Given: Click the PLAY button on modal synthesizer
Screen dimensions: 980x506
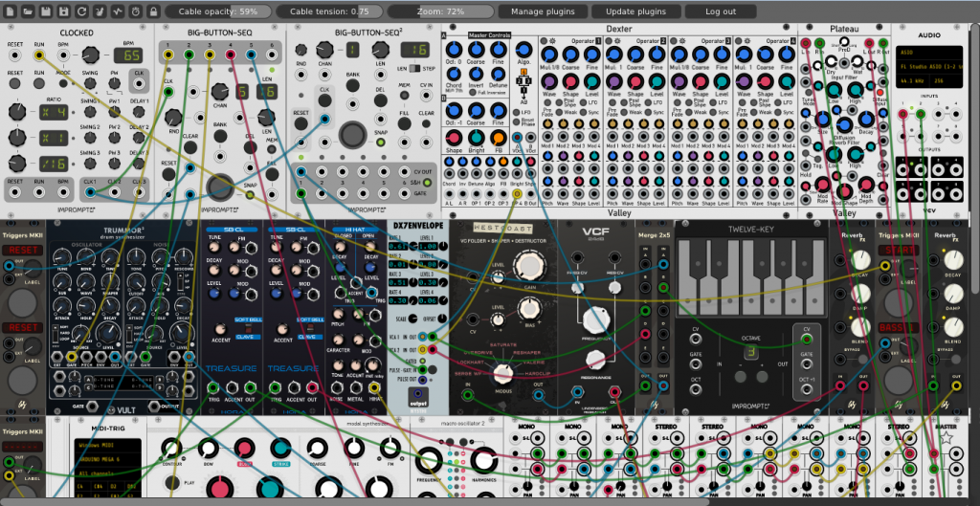Looking at the screenshot, I should click(x=172, y=483).
